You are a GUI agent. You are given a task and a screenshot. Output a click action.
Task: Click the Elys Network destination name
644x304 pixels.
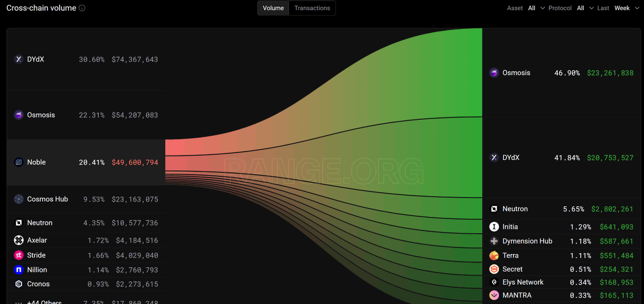point(523,283)
